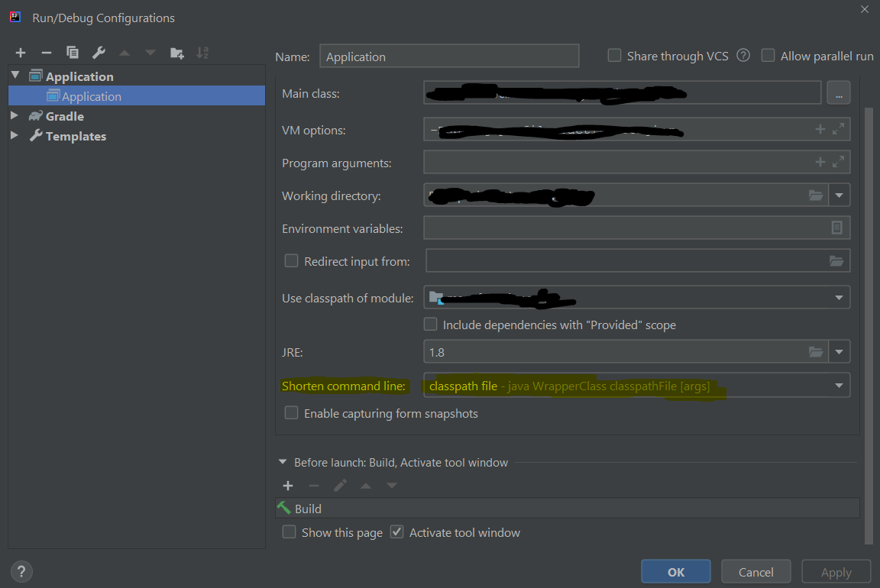This screenshot has width=880, height=588.
Task: Click the OK button
Action: pos(675,572)
